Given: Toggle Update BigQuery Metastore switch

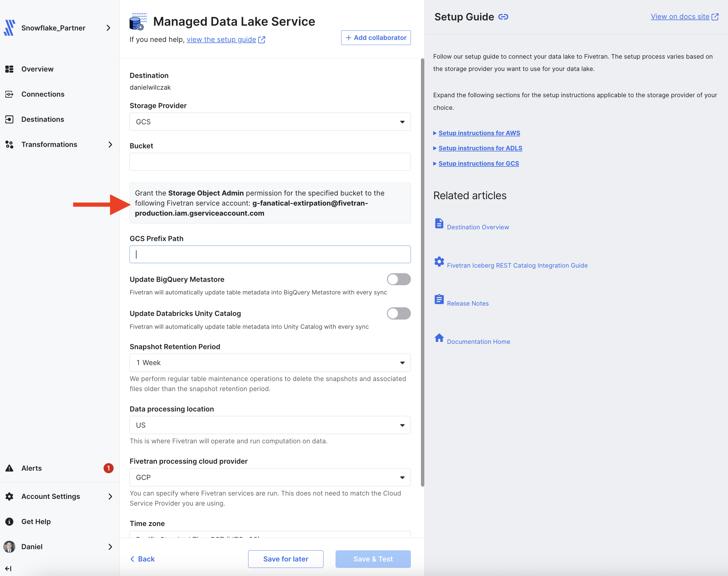Looking at the screenshot, I should click(x=399, y=279).
